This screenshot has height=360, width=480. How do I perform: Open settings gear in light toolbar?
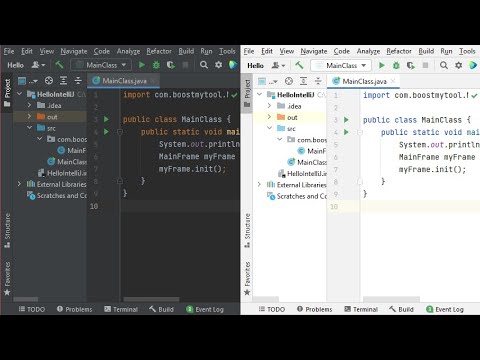459,65
